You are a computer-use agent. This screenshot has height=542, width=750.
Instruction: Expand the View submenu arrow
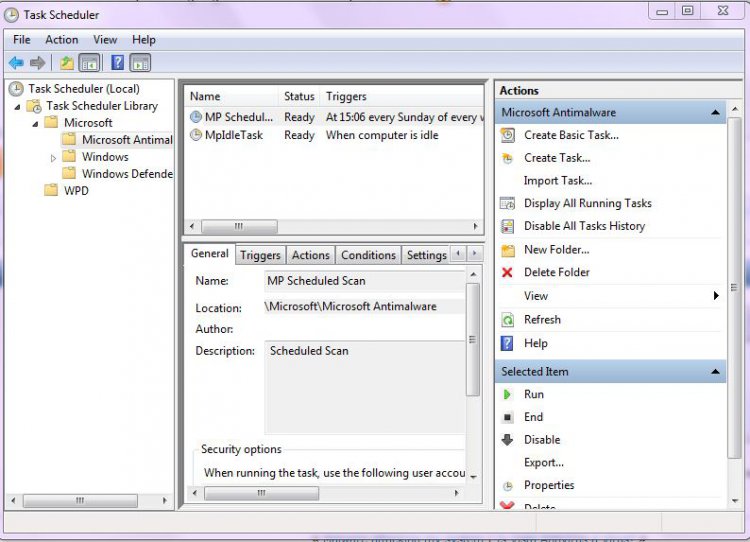pyautogui.click(x=716, y=296)
